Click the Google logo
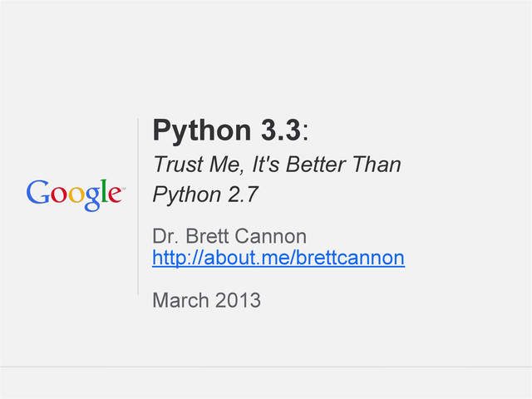The image size is (532, 399). [75, 193]
